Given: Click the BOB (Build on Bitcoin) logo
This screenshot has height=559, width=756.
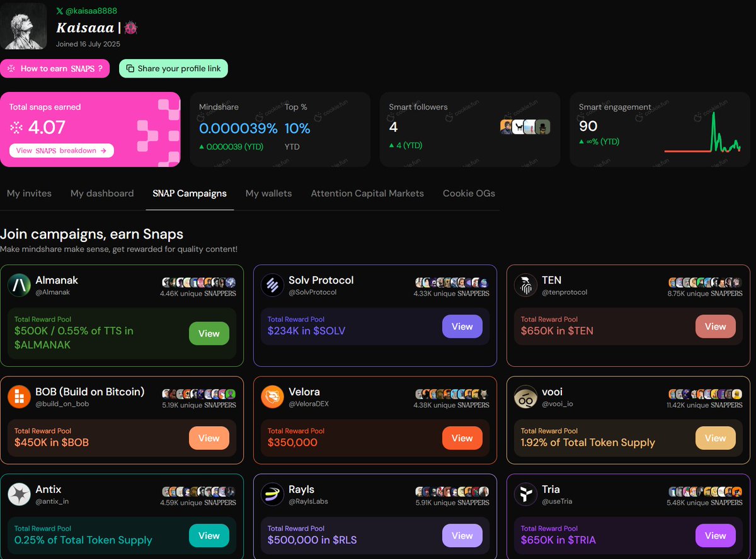Looking at the screenshot, I should [19, 397].
